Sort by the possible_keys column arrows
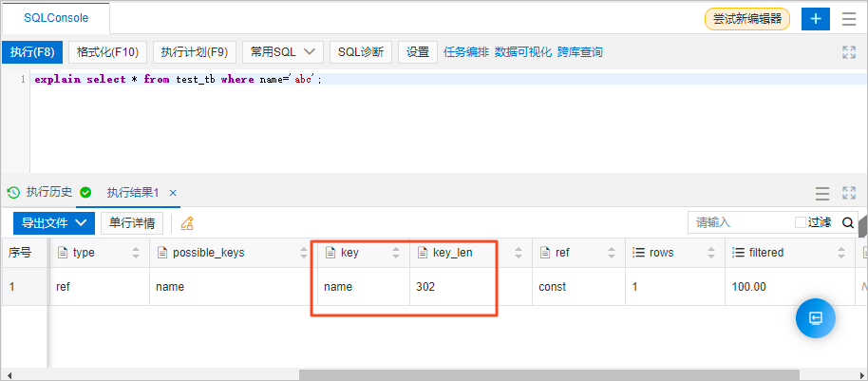This screenshot has height=381, width=868. point(303,253)
